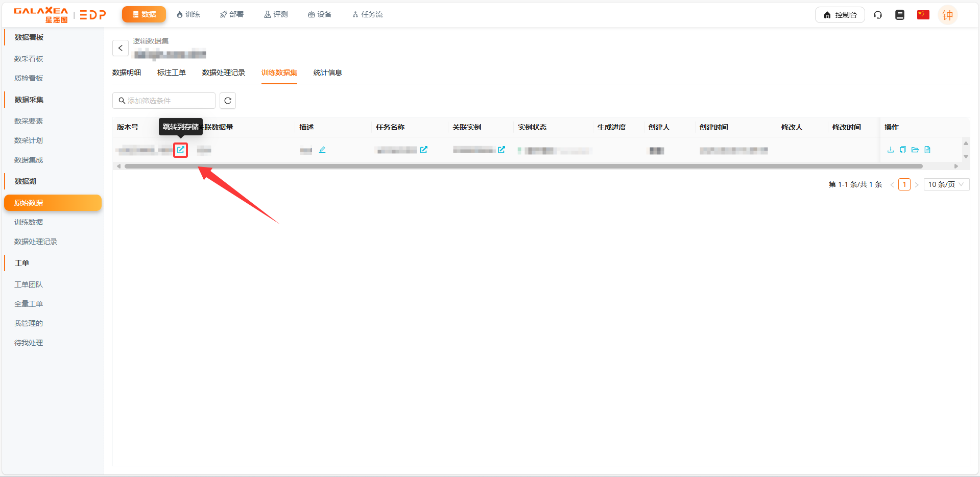The height and width of the screenshot is (477, 980).
Task: Go back with the left-arrow button
Action: tap(121, 48)
